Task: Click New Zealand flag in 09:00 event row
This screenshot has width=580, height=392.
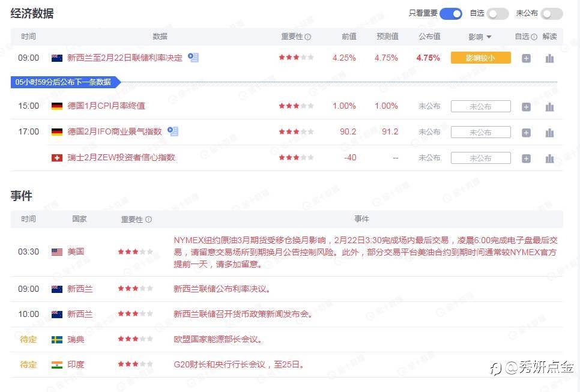Action: (56, 289)
